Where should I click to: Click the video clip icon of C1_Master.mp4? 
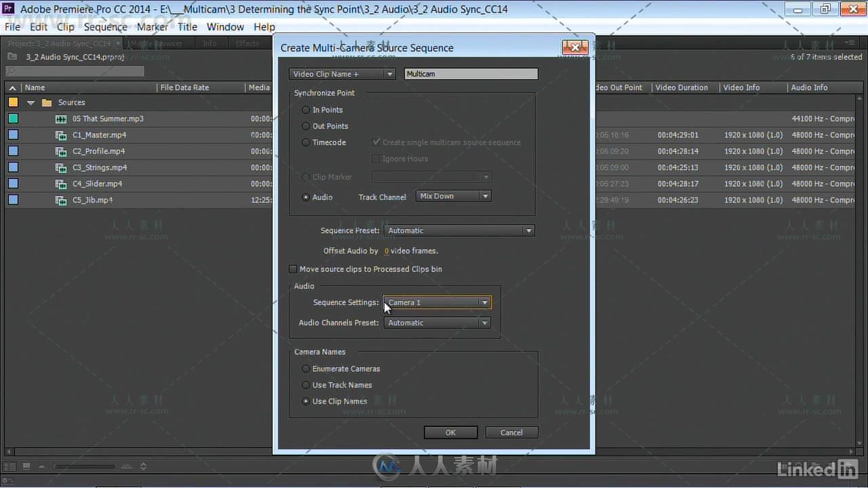tap(61, 135)
